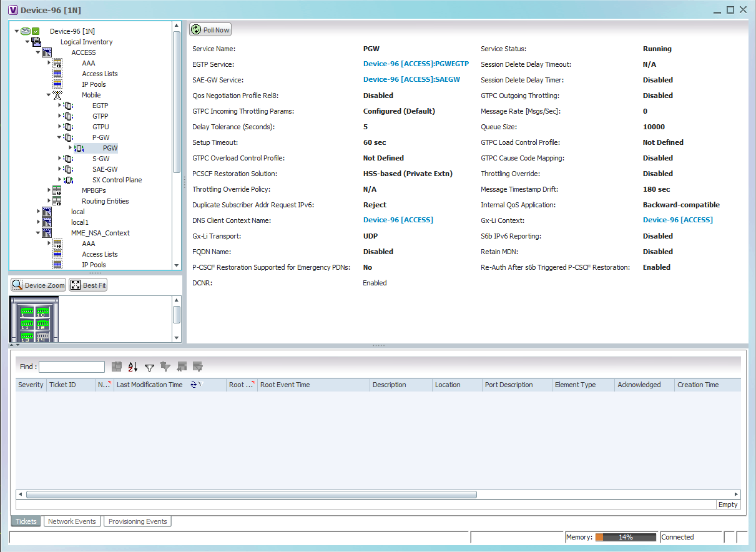This screenshot has width=756, height=552.
Task: Collapse the Device-96 [1N] root node
Action: pyautogui.click(x=17, y=31)
